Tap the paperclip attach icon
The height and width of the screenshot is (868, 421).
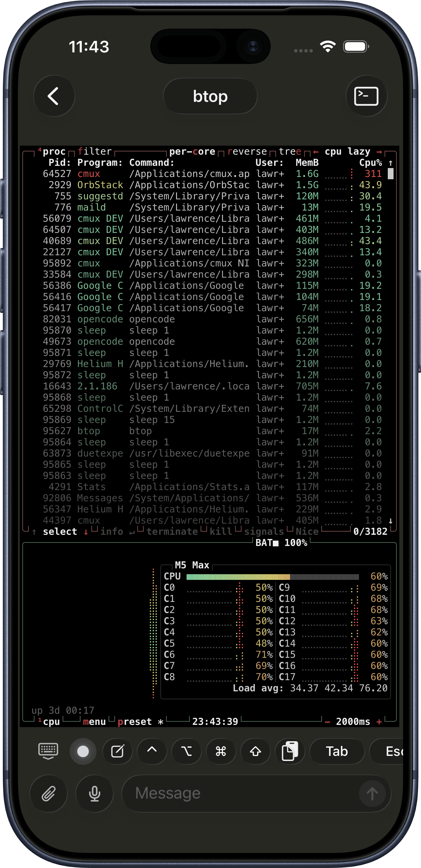[x=49, y=794]
